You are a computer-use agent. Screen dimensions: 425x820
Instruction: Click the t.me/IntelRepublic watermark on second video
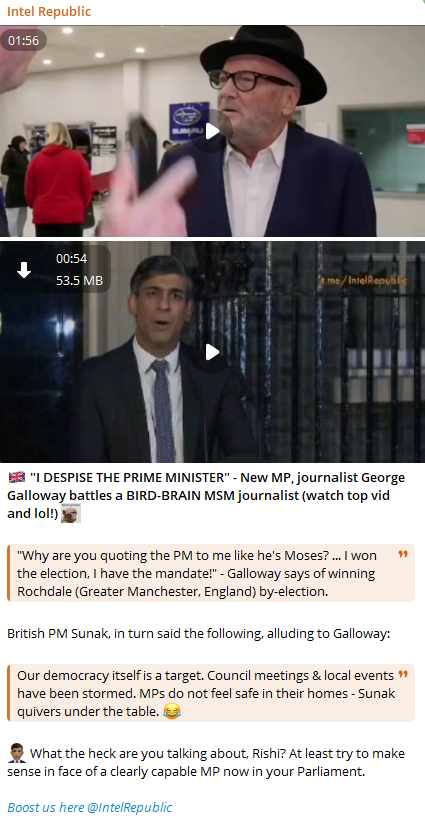pyautogui.click(x=362, y=281)
